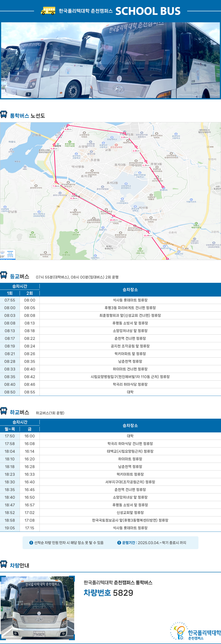Screen dimensions: 221x644
Task: Select the 한림대학교 marker on map
Action: [x=112, y=138]
